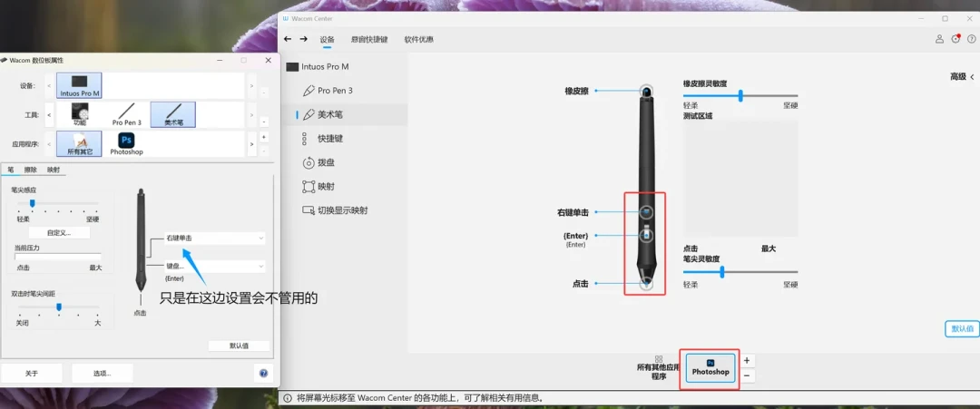Select 所有其他应用程序 in Wacom Center
The width and height of the screenshot is (980, 409).
pos(658,368)
